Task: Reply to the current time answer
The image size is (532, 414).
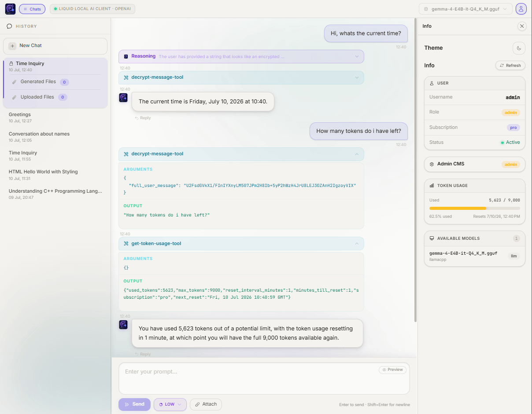Action: (x=143, y=118)
